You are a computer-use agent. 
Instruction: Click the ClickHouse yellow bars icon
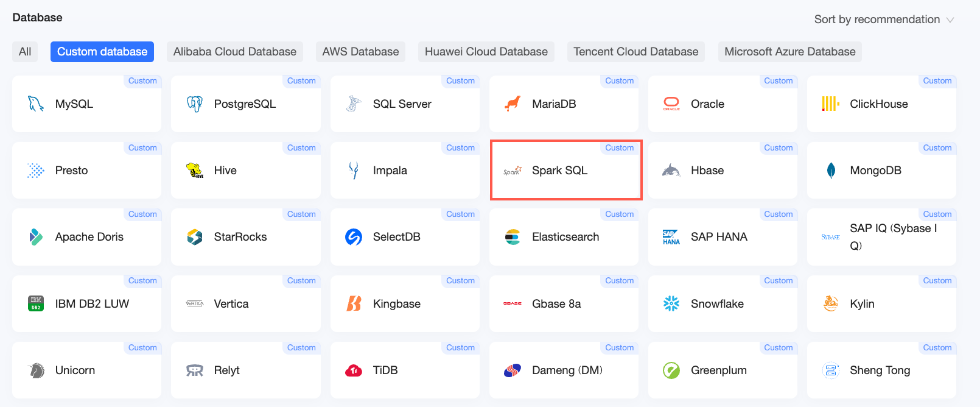(x=830, y=104)
